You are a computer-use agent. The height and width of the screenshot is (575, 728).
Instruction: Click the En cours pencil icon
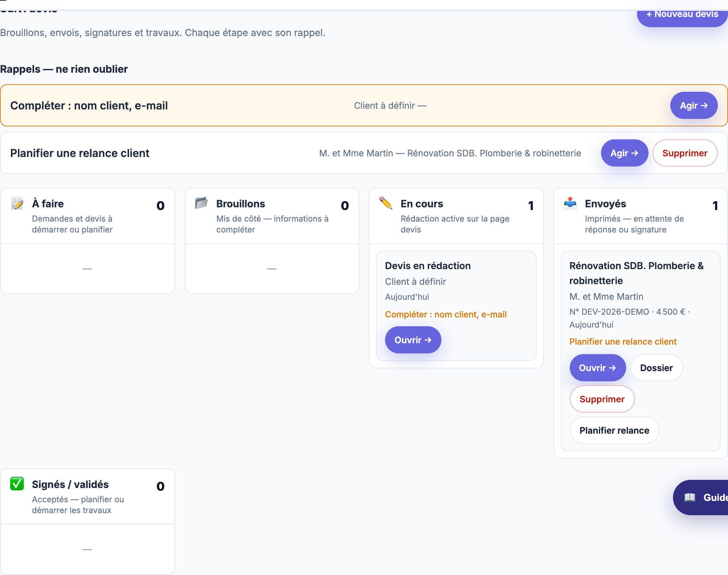386,203
